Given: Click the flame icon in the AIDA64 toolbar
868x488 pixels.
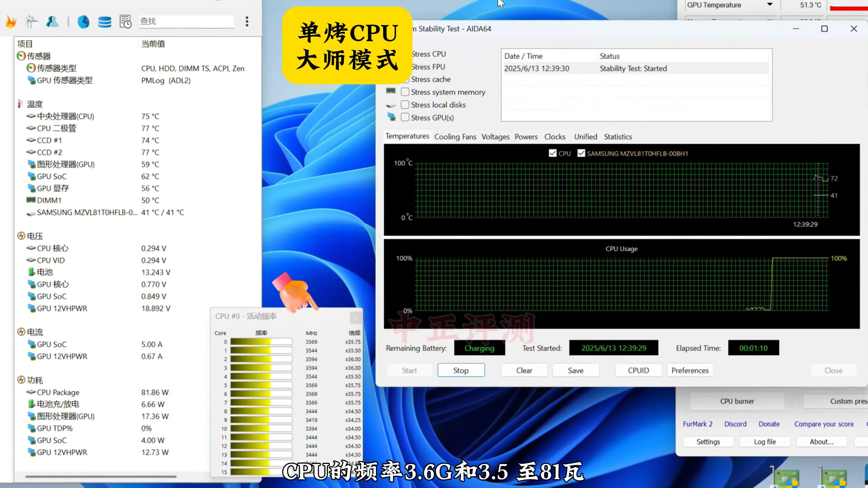Looking at the screenshot, I should coord(11,22).
